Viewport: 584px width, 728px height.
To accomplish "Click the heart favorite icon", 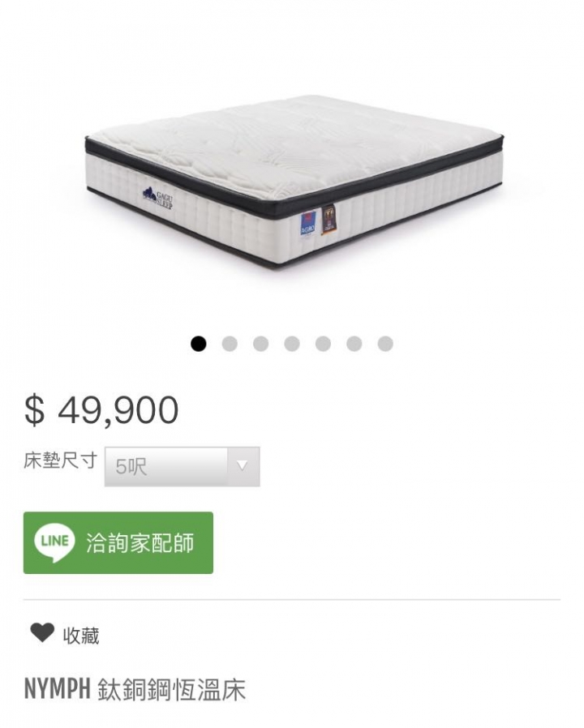I will [42, 633].
